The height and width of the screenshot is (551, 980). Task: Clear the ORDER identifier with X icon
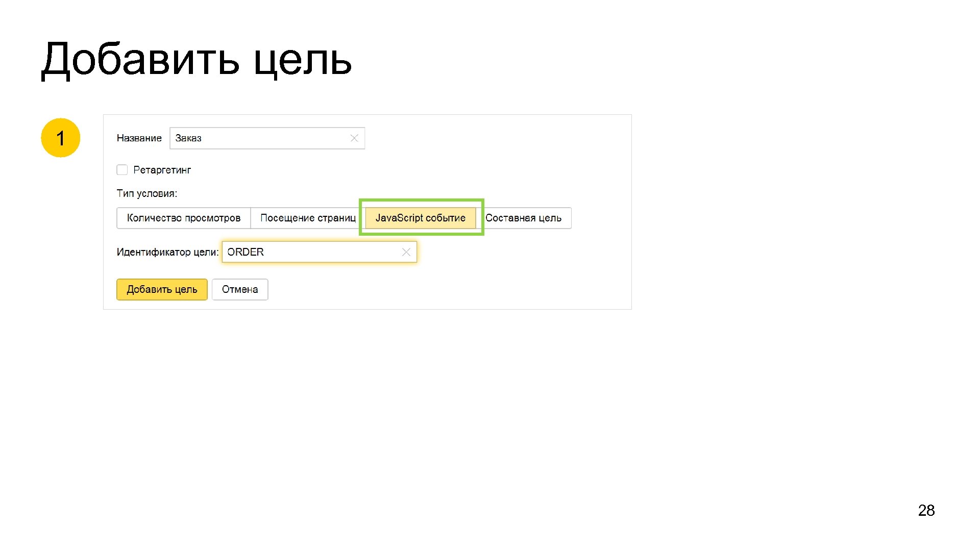(x=406, y=252)
